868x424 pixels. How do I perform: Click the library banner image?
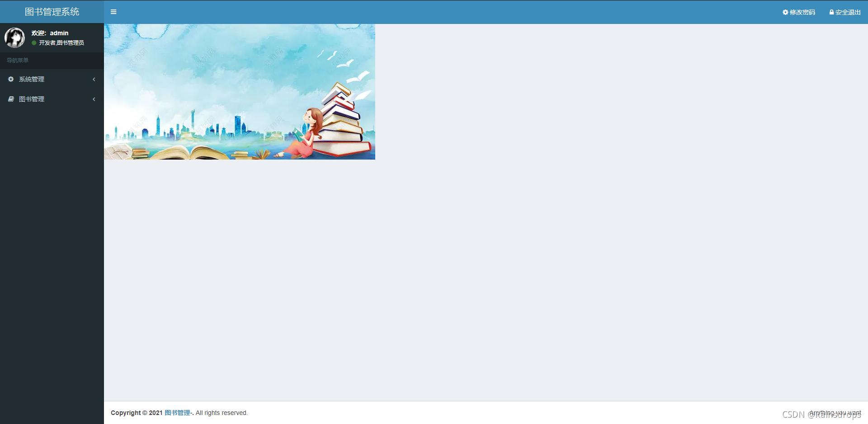pos(240,92)
